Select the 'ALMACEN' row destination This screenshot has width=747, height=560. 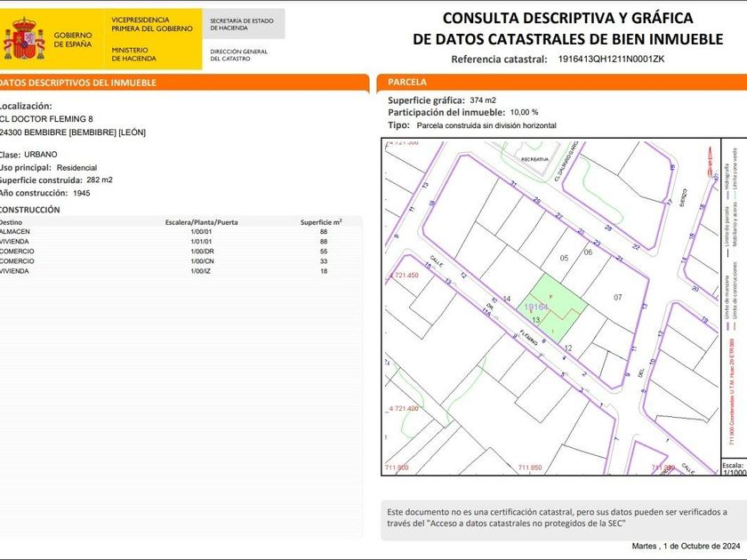pos(15,231)
